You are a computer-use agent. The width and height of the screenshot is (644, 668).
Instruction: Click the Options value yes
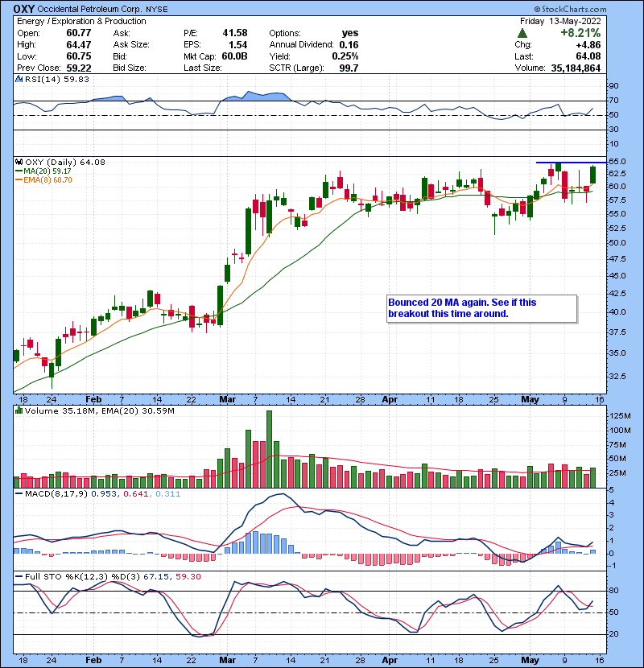[x=350, y=33]
